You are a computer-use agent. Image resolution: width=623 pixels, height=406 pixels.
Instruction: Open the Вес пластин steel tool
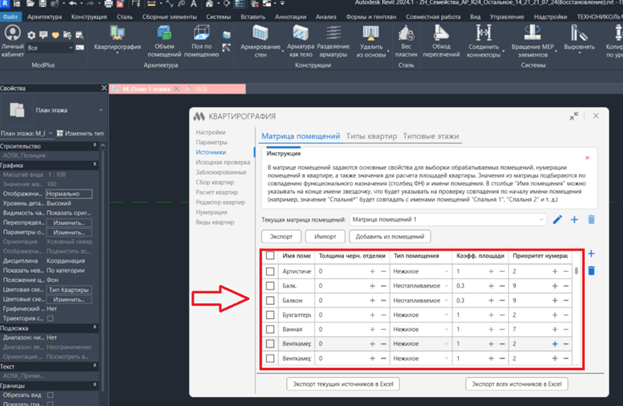tap(406, 41)
